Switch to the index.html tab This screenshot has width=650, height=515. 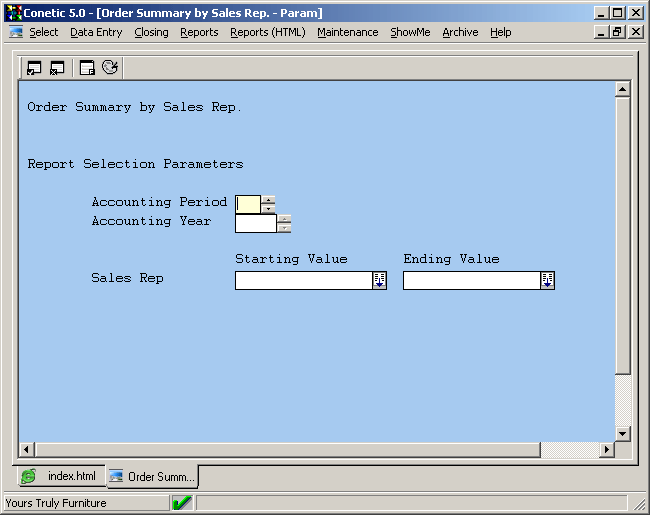click(60, 476)
